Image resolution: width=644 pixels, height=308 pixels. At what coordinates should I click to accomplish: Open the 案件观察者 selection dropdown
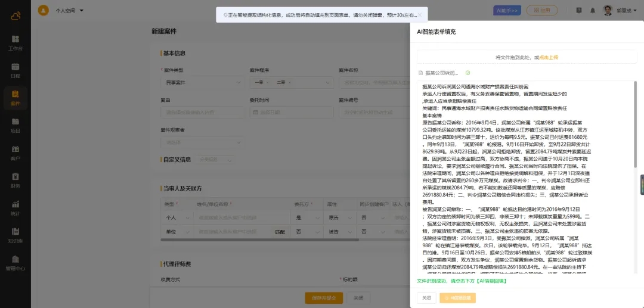pyautogui.click(x=200, y=142)
